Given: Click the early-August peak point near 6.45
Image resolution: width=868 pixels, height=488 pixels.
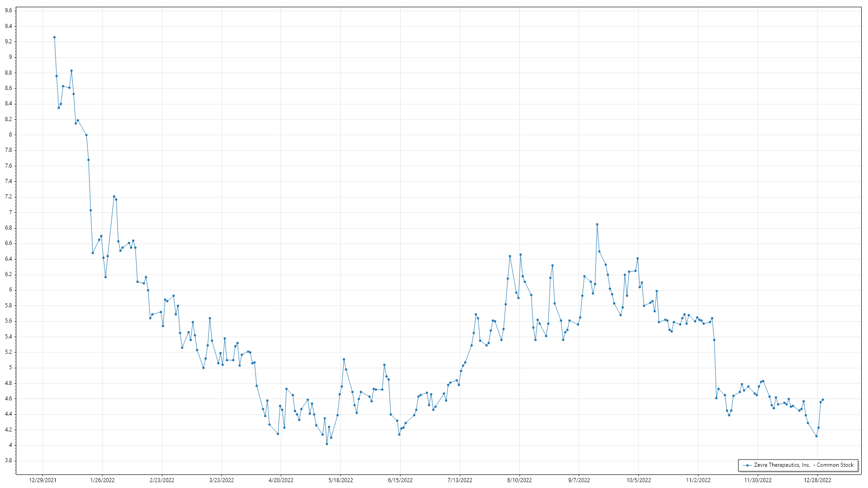Looking at the screenshot, I should [x=520, y=254].
